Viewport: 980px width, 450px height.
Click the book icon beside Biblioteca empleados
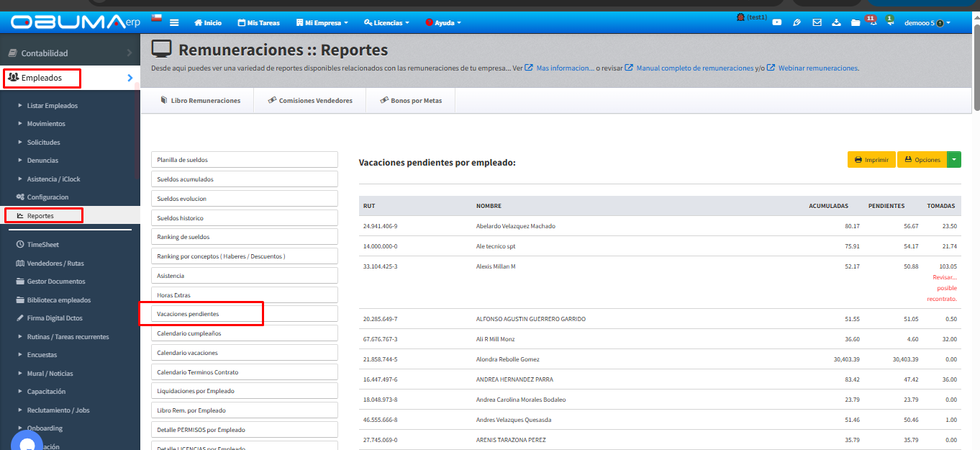pyautogui.click(x=21, y=300)
